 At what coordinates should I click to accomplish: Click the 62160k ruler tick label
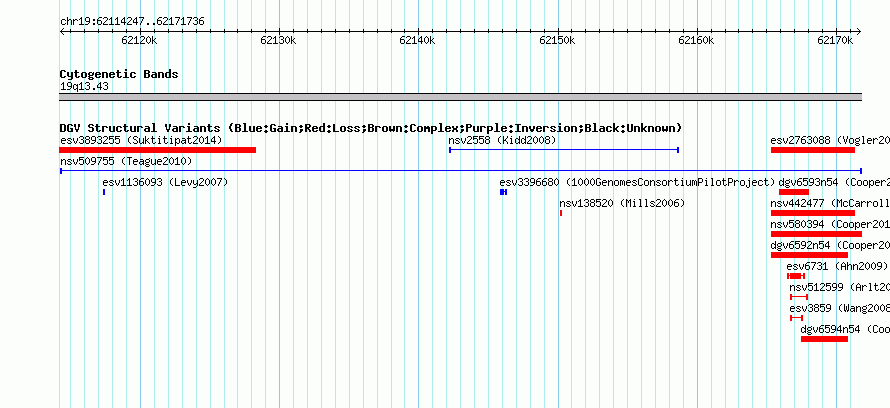point(696,40)
